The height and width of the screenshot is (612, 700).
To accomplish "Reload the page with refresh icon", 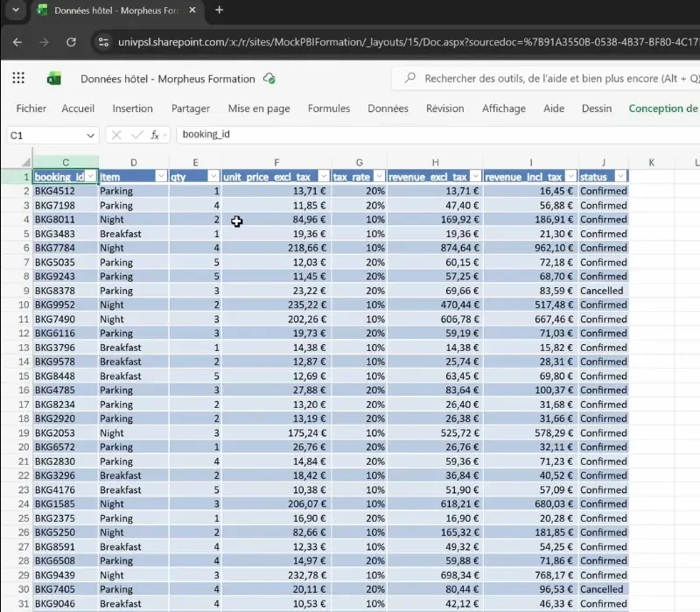I will pyautogui.click(x=71, y=42).
